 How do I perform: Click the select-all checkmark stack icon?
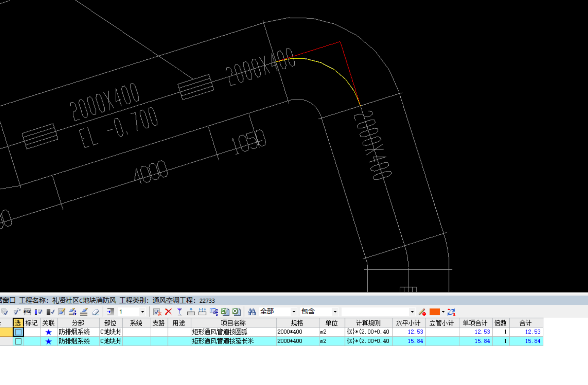pos(5,312)
